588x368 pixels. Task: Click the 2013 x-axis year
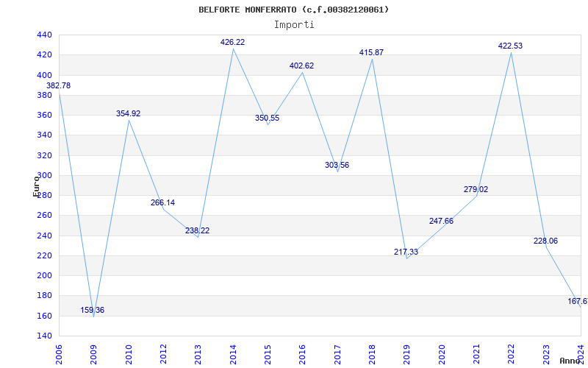[198, 355]
